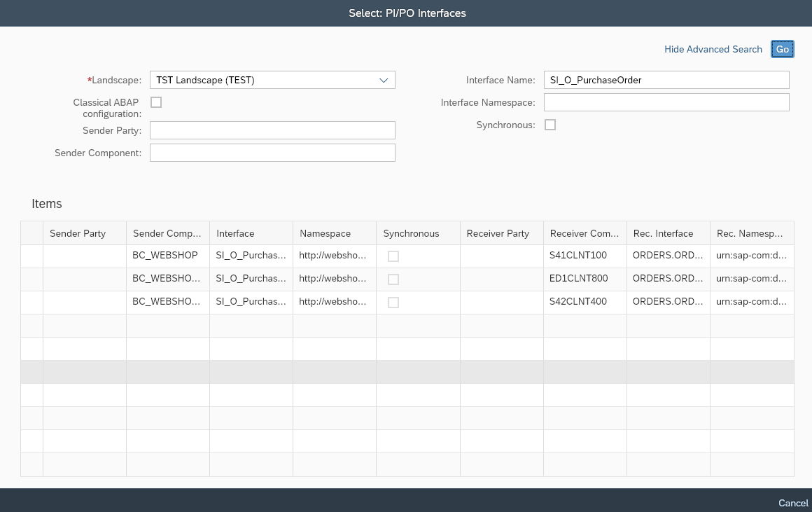Click the Go button
This screenshot has width=812, height=512.
point(782,49)
